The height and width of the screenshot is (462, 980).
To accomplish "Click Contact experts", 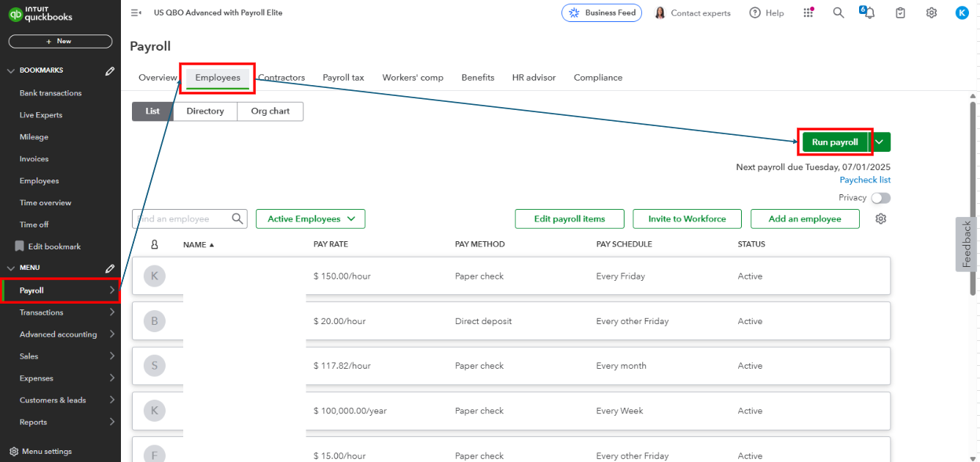I will click(693, 13).
